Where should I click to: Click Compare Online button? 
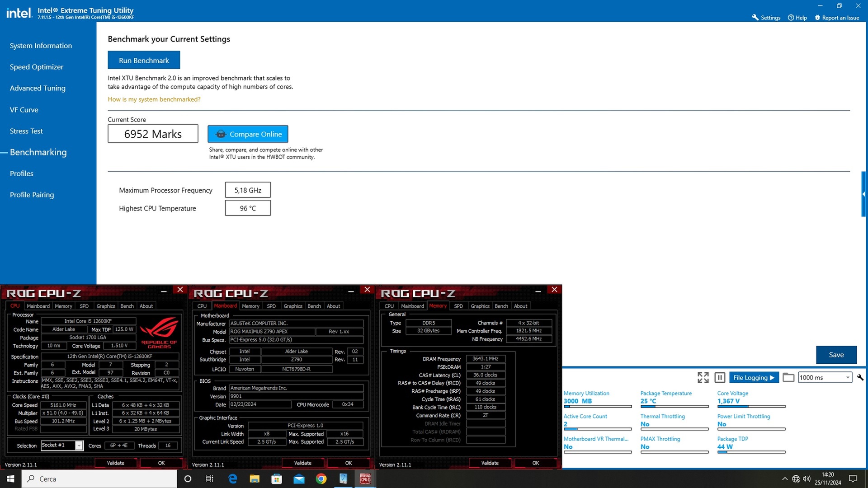(248, 134)
